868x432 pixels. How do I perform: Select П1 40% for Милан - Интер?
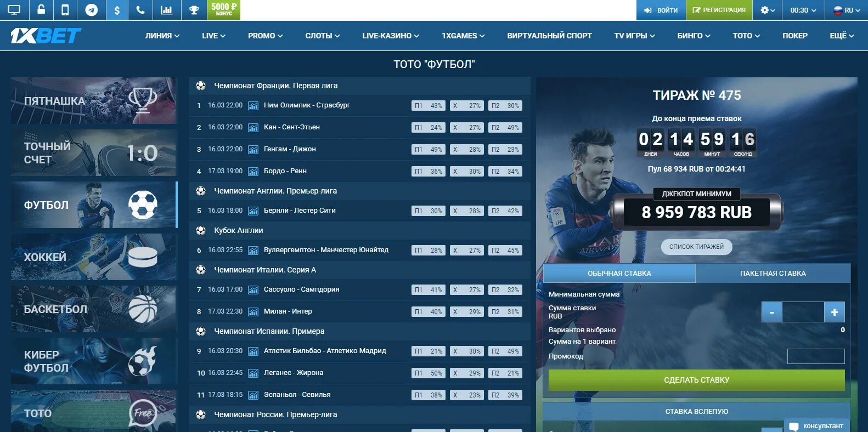click(429, 312)
